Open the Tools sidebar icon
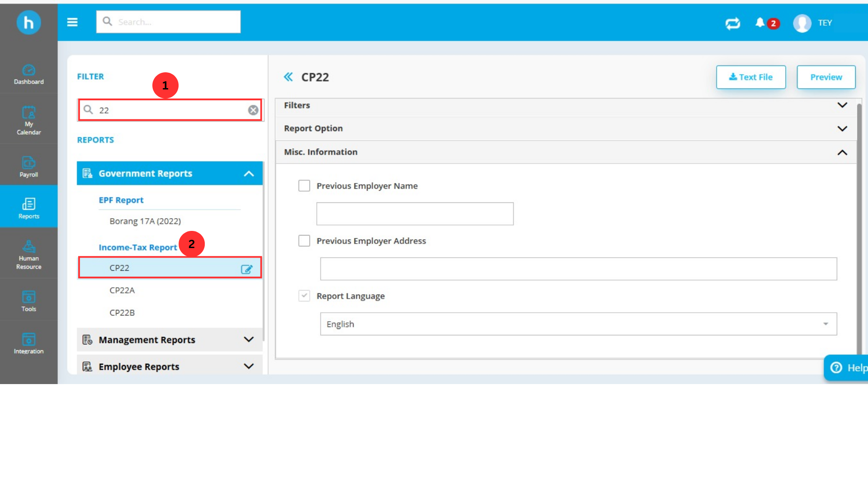 pyautogui.click(x=28, y=301)
